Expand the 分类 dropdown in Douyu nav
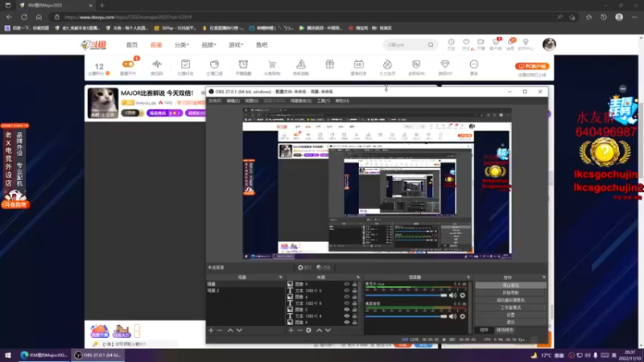The image size is (644, 362). point(182,45)
